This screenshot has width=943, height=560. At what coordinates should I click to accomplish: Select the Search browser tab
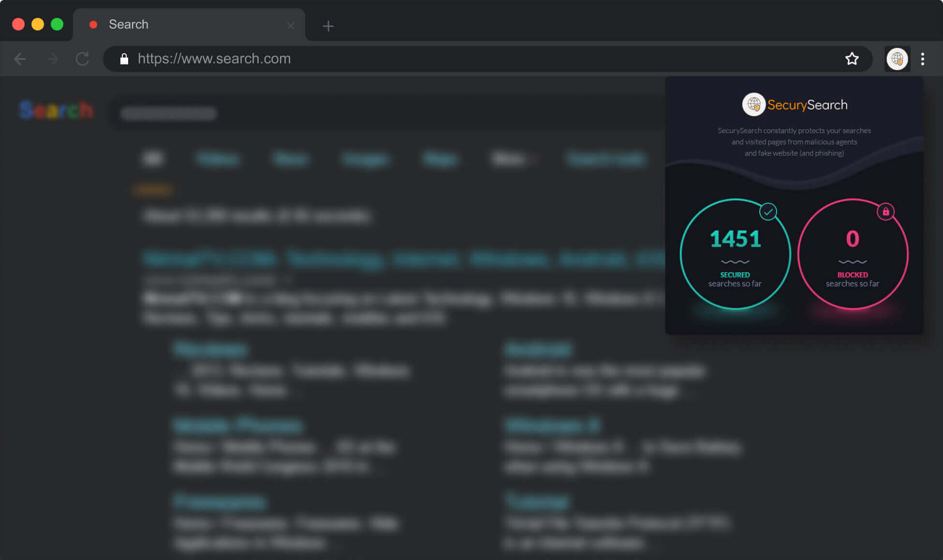tap(189, 24)
